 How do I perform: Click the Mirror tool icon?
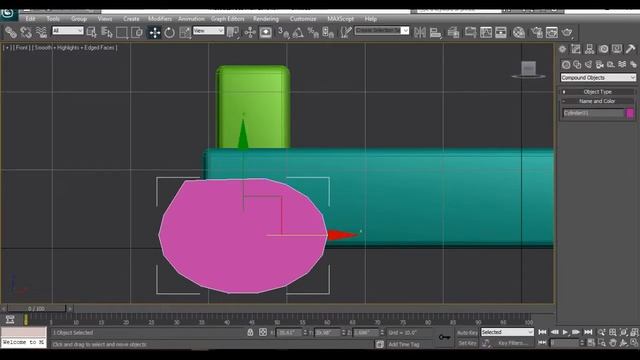click(420, 32)
